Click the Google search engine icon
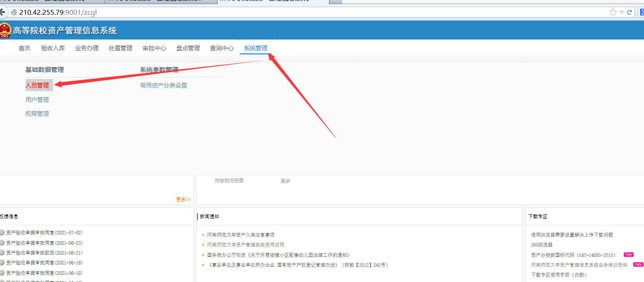This screenshot has height=282, width=644. 642,12
